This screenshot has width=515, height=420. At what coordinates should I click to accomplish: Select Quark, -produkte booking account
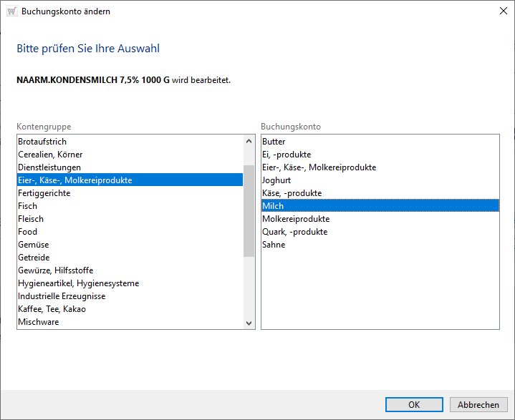pos(294,232)
